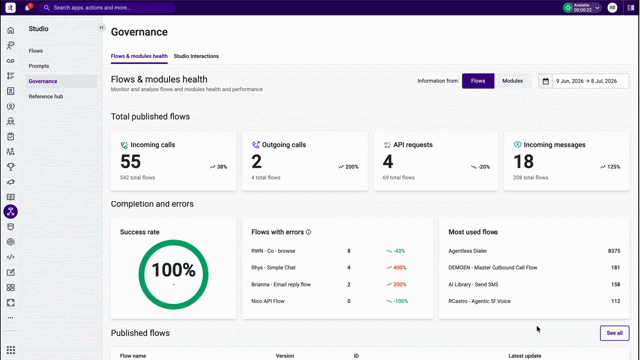
Task: Open the home icon in sidebar
Action: point(11,30)
